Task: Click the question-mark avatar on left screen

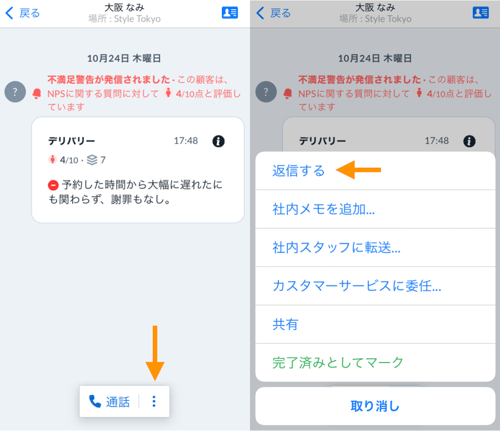Action: [15, 92]
